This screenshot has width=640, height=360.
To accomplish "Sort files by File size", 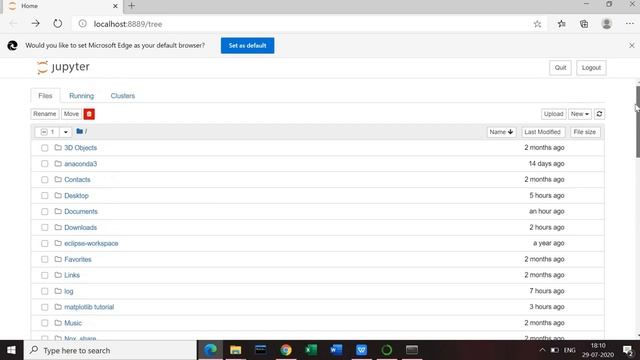I will pos(584,132).
